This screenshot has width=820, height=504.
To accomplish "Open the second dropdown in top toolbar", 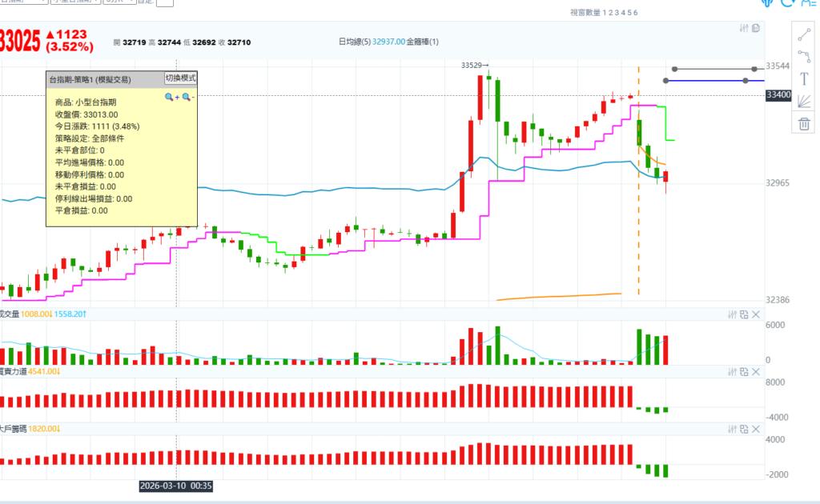I will point(75,2).
